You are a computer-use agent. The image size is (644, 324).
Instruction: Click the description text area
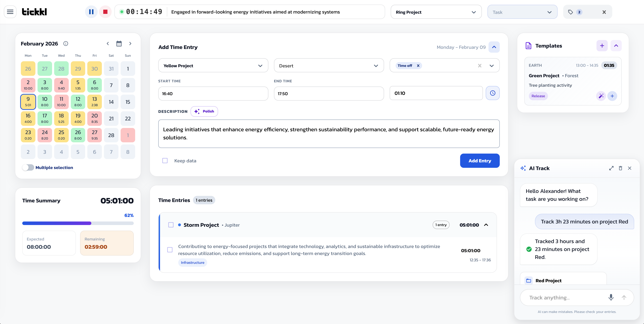329,134
